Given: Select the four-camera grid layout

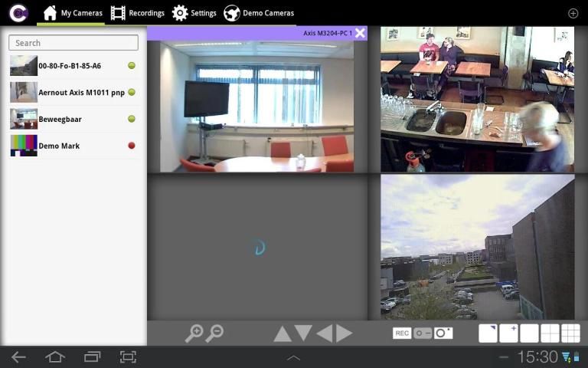Looking at the screenshot, I should click(x=550, y=333).
